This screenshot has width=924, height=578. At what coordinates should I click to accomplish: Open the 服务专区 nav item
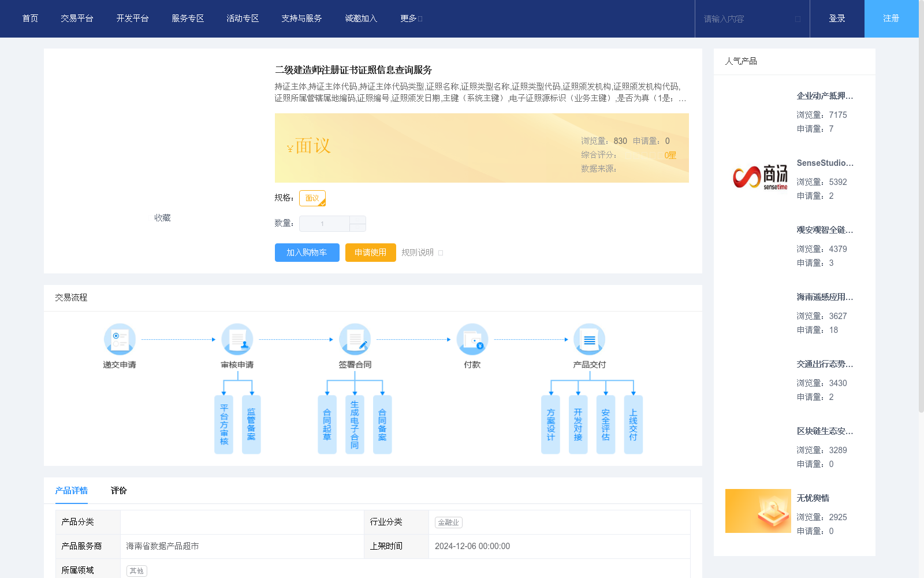pyautogui.click(x=188, y=18)
